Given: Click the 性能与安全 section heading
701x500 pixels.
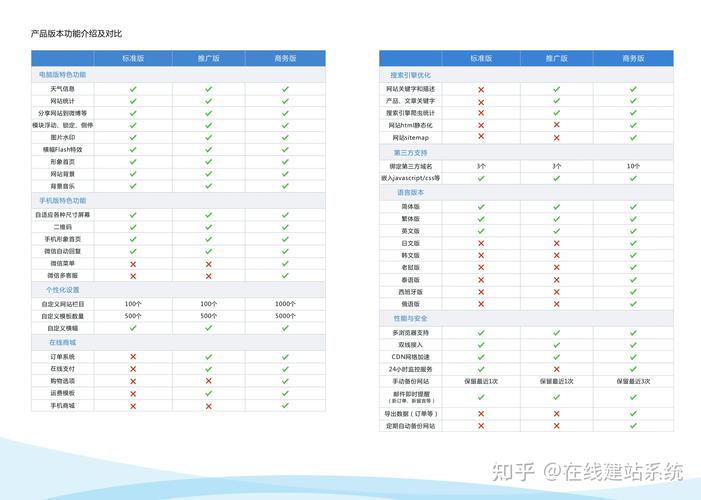Looking at the screenshot, I should 410,318.
